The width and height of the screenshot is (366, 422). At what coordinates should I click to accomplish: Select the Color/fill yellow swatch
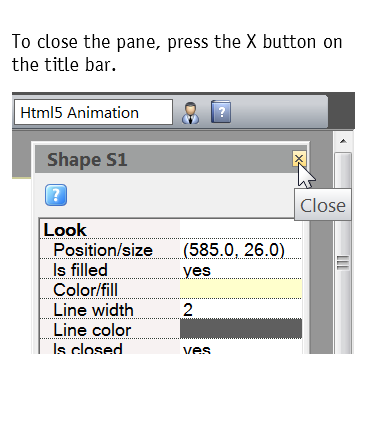tap(241, 289)
